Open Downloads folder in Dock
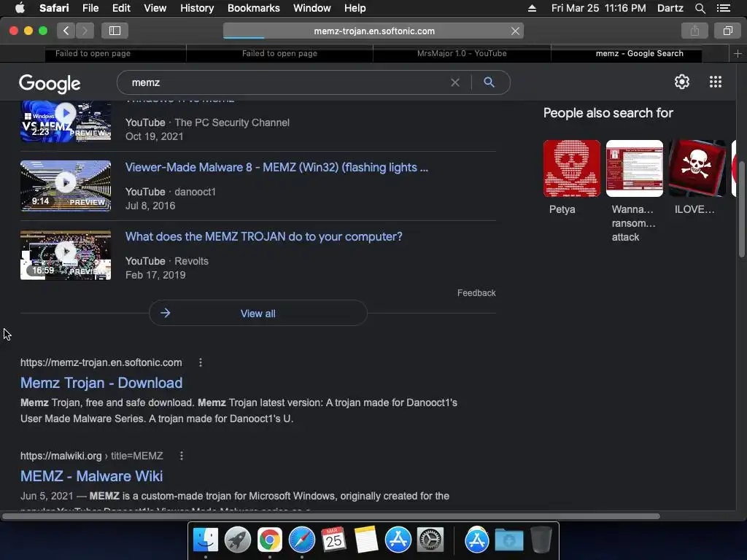747x560 pixels. [508, 540]
